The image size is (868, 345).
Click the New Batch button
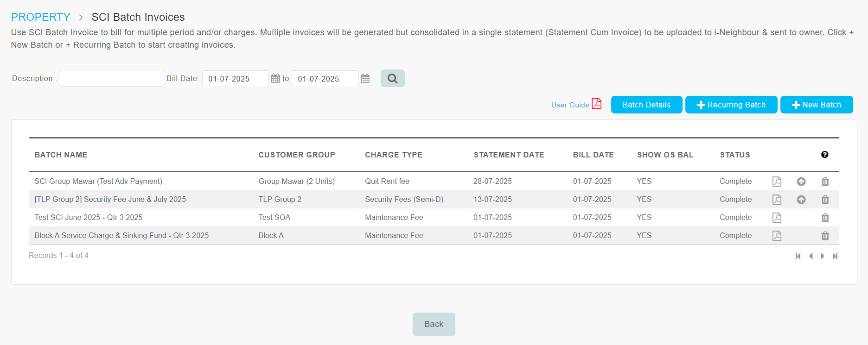tap(816, 105)
